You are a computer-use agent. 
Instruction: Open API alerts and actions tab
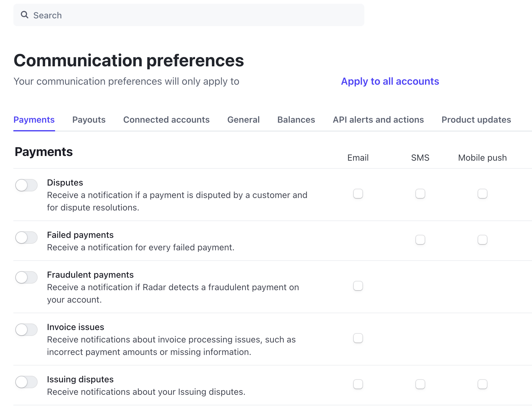[378, 120]
